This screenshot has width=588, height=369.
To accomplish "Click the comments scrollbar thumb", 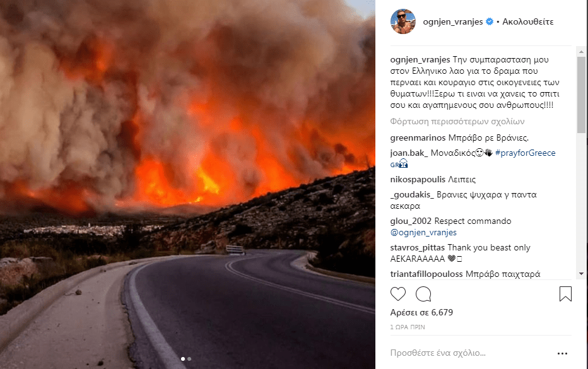I will click(x=581, y=95).
